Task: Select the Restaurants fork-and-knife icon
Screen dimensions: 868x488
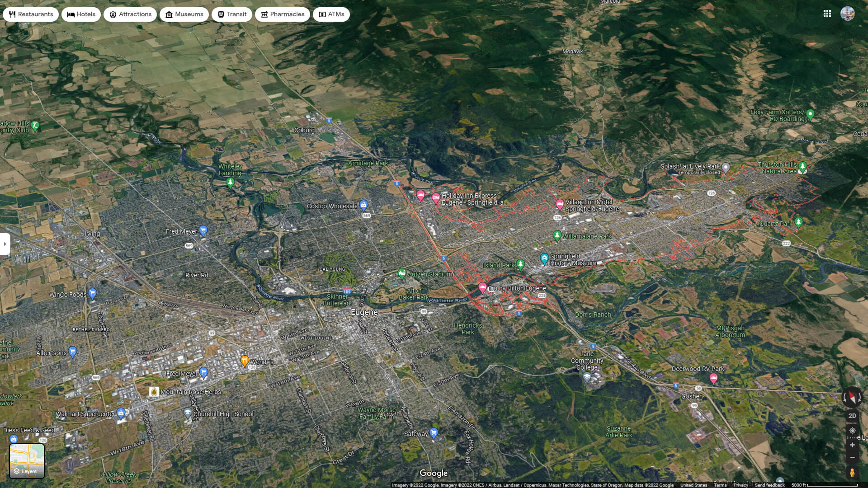Action: coord(11,14)
